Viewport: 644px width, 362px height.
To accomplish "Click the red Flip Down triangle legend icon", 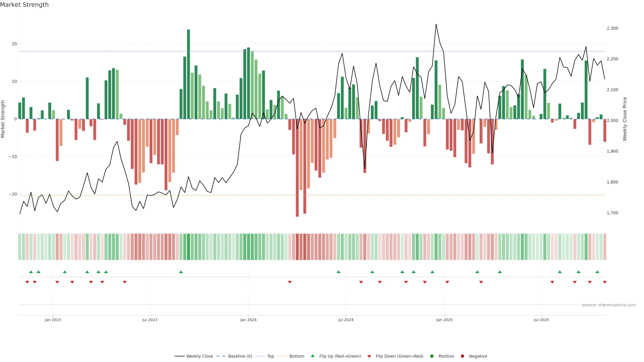I will tap(369, 356).
